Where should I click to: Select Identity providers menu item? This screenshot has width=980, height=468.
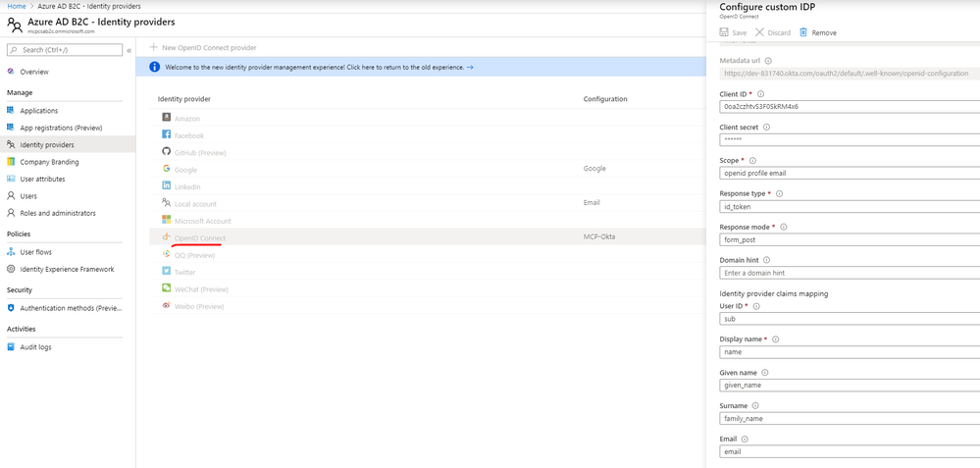tap(68, 144)
